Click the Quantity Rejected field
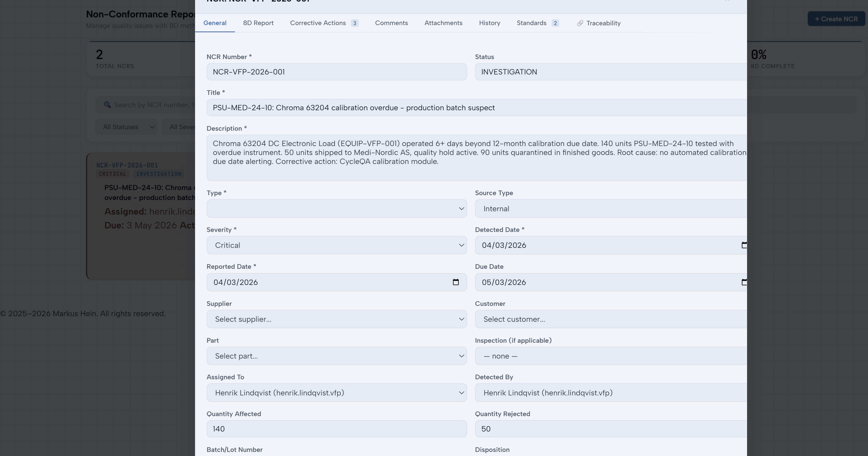Image resolution: width=868 pixels, height=456 pixels. click(x=611, y=429)
